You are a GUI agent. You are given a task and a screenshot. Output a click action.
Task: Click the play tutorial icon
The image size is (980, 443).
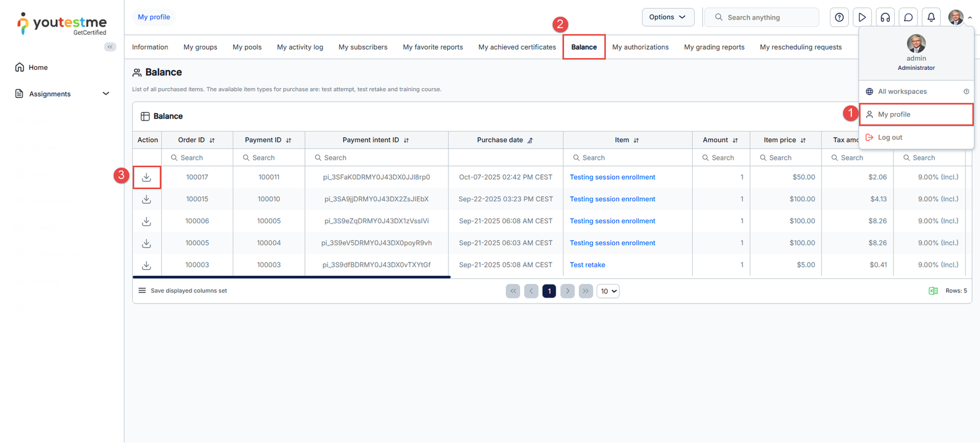(x=862, y=18)
